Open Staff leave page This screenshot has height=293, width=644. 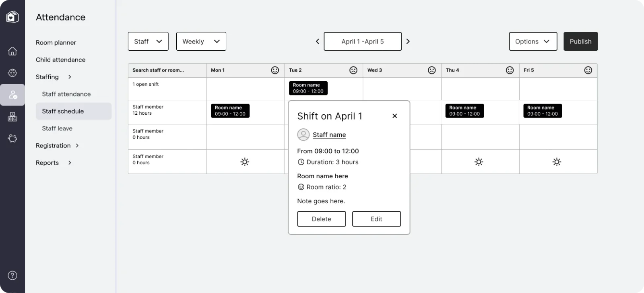pyautogui.click(x=57, y=128)
